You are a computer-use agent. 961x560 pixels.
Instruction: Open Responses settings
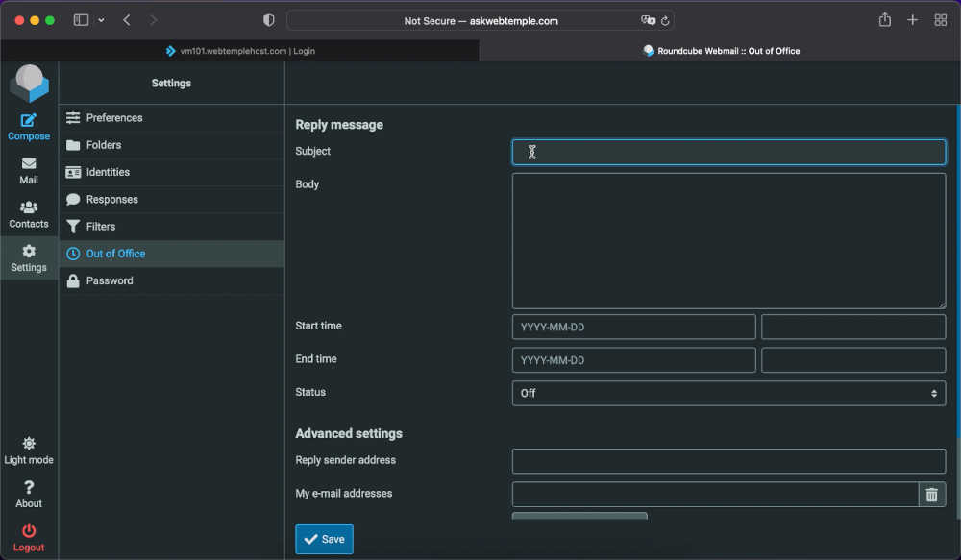click(x=172, y=199)
